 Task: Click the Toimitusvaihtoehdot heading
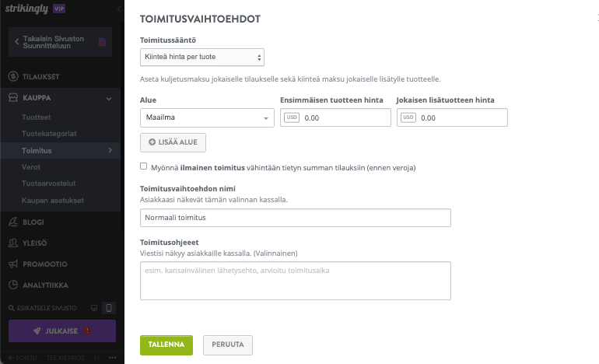pyautogui.click(x=200, y=19)
